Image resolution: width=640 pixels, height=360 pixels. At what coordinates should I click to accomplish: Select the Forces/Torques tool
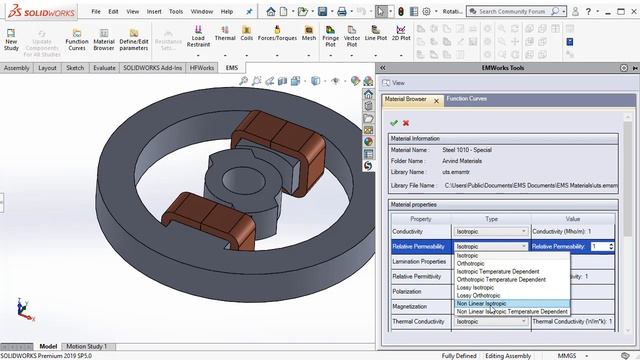[x=277, y=33]
